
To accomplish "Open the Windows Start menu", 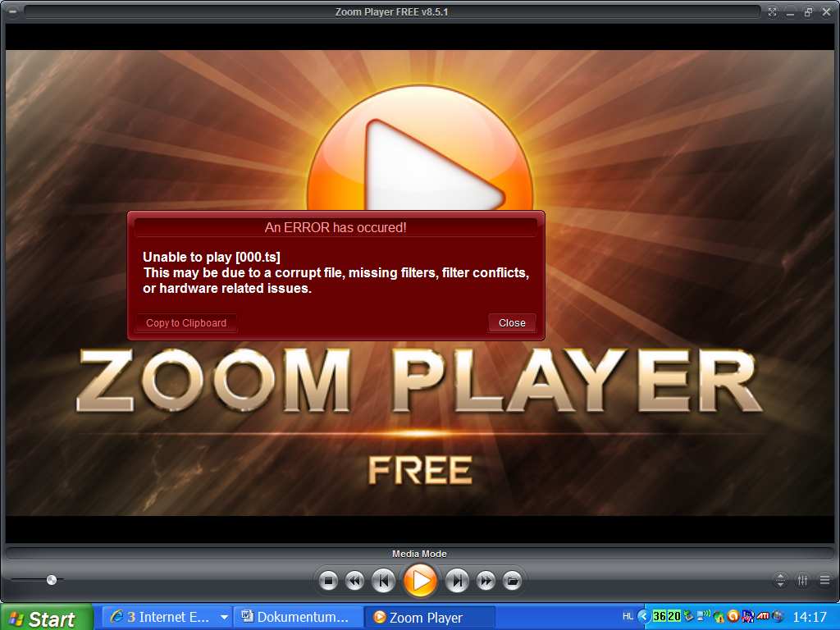I will click(x=46, y=618).
